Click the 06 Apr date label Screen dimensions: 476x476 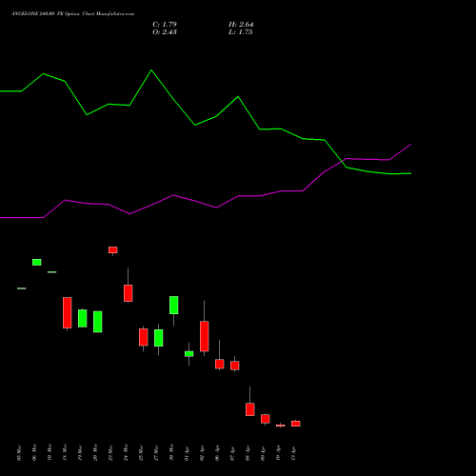217,454
